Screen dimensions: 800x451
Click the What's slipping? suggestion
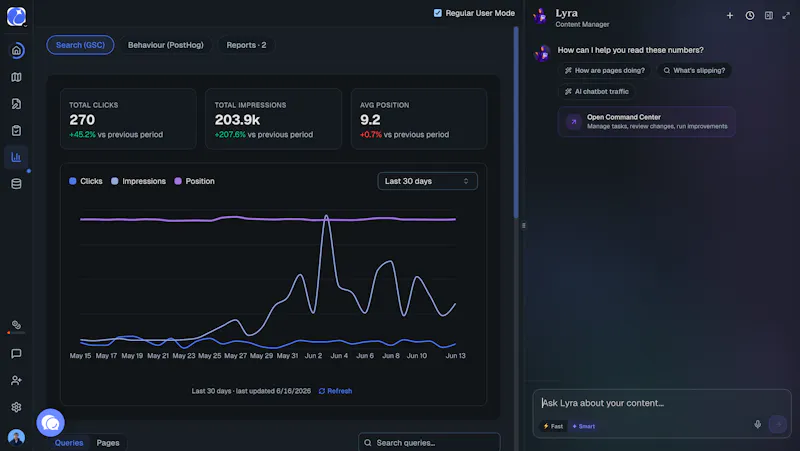tap(694, 70)
